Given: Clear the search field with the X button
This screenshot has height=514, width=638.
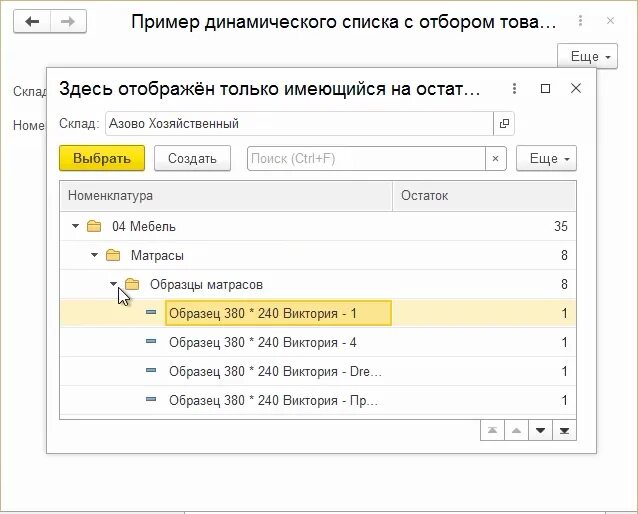Looking at the screenshot, I should 496,158.
